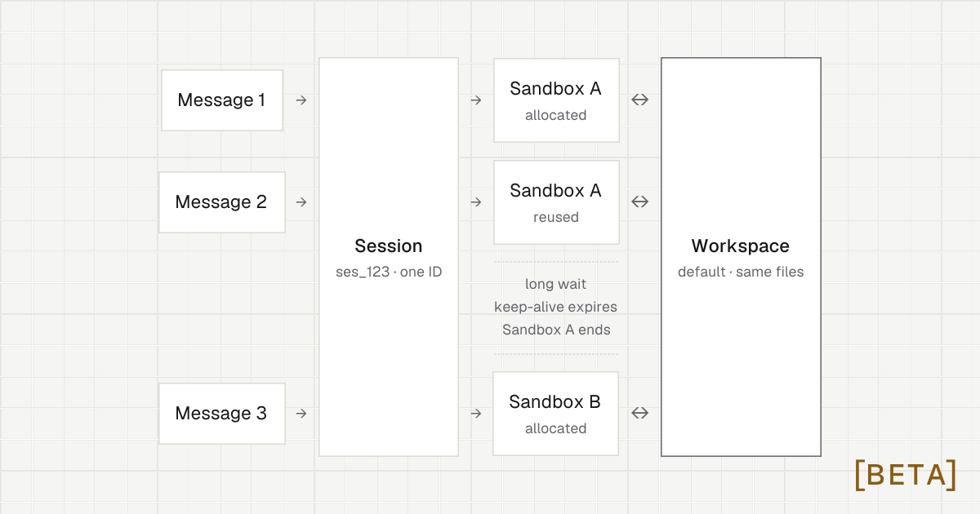Select the Sandbox B allocated box
This screenshot has height=514, width=980.
(556, 414)
